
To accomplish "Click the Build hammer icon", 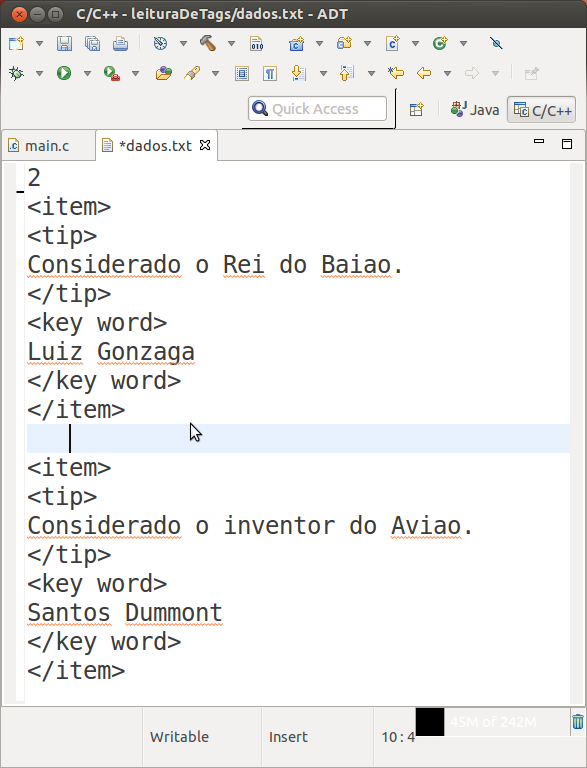I will (208, 43).
